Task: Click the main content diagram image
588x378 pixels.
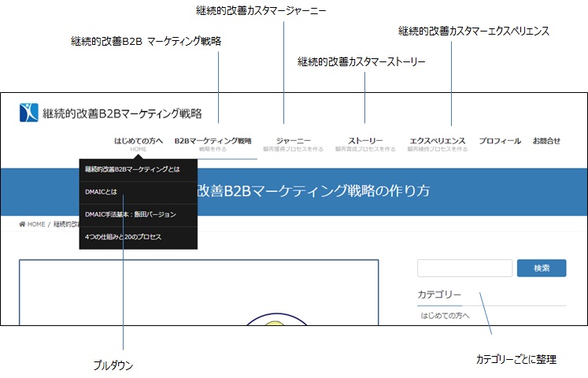Action: (198, 292)
